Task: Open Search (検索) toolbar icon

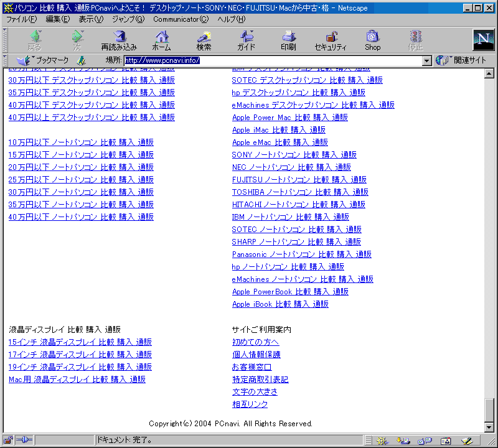Action: tap(204, 40)
